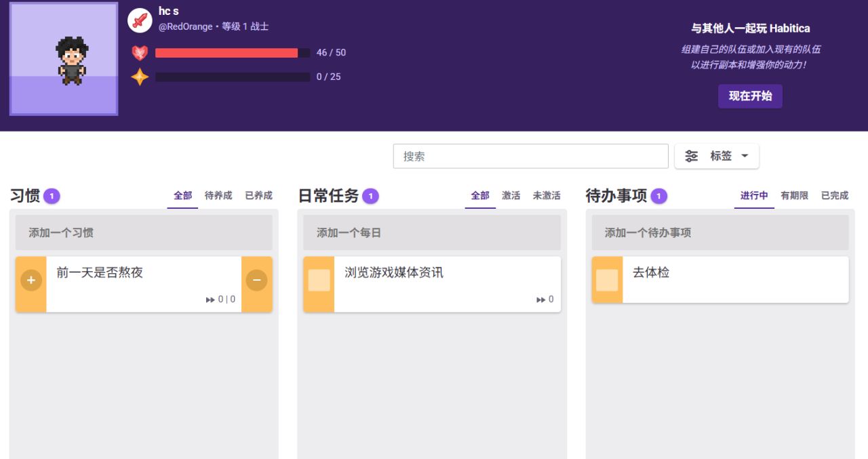Click the filter sliders icon beside 标签
This screenshot has height=459, width=868.
click(691, 156)
